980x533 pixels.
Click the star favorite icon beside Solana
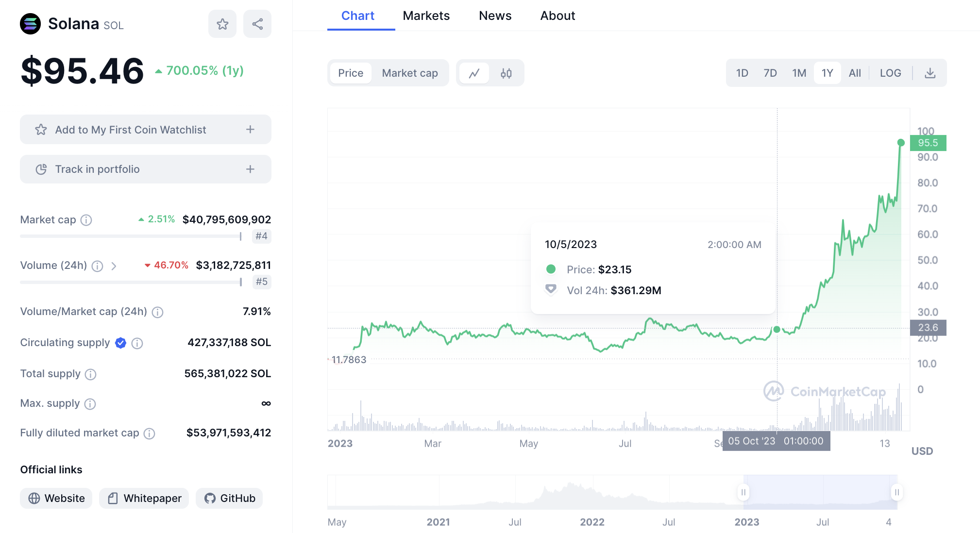tap(222, 24)
